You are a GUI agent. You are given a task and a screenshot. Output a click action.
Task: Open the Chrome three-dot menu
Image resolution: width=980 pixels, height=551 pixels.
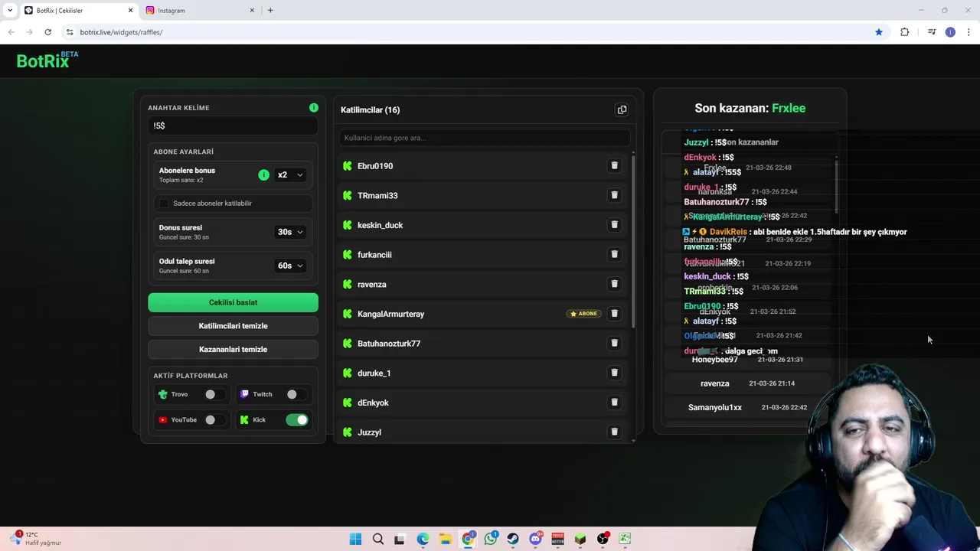point(969,32)
